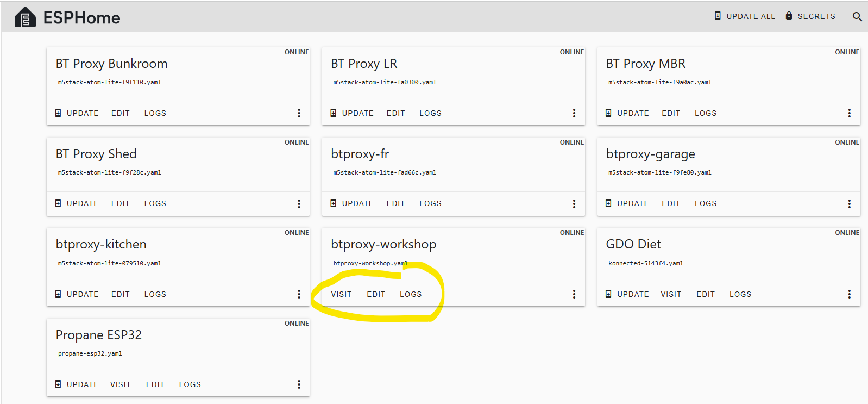Screen dimensions: 868x404
Task: Edit the BT Proxy Shed configuration
Action: 121,203
